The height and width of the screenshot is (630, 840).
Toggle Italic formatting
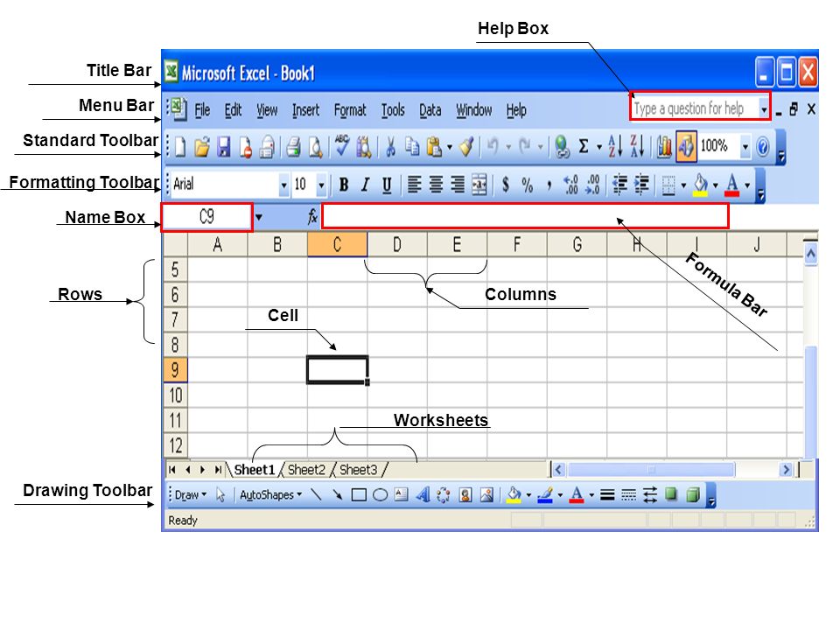[365, 185]
